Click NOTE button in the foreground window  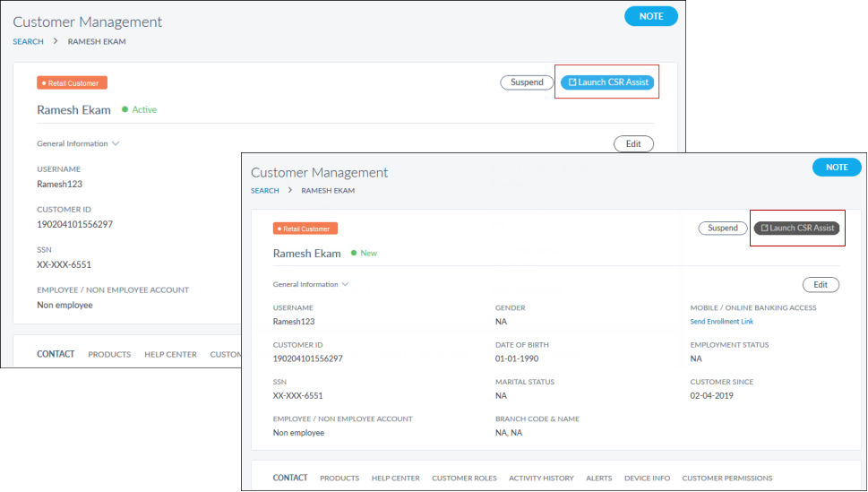tap(836, 168)
